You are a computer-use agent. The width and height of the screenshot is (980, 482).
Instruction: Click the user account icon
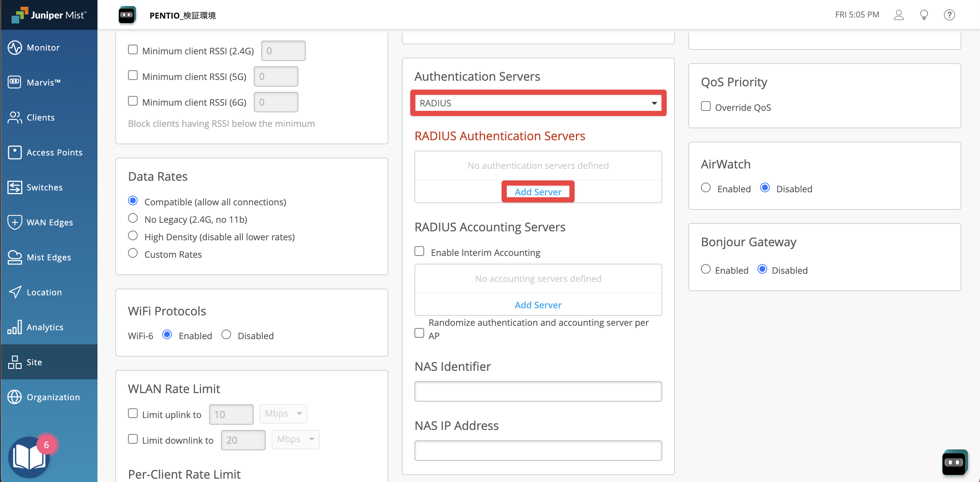[x=898, y=15]
